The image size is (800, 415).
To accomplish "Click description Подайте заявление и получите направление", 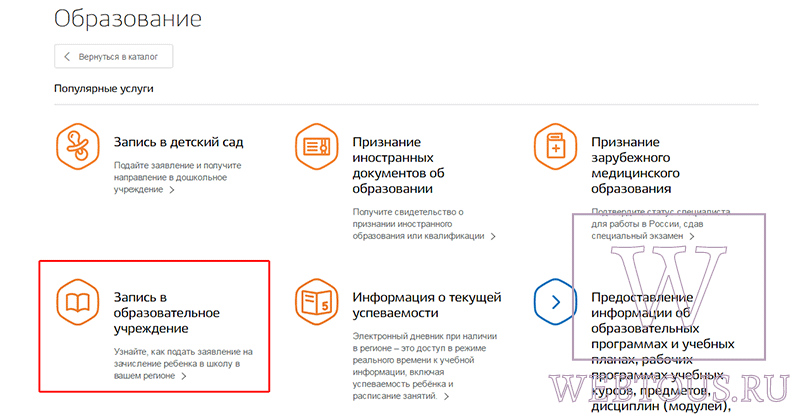I will [177, 177].
